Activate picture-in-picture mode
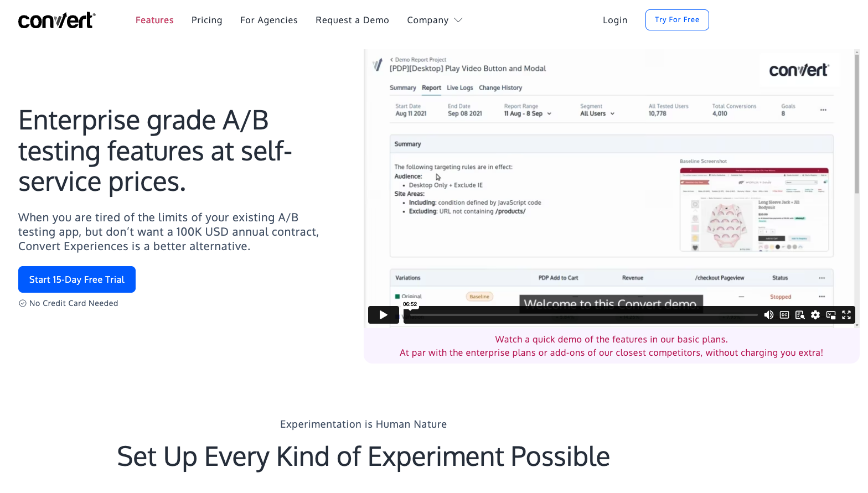The height and width of the screenshot is (493, 868). click(830, 314)
